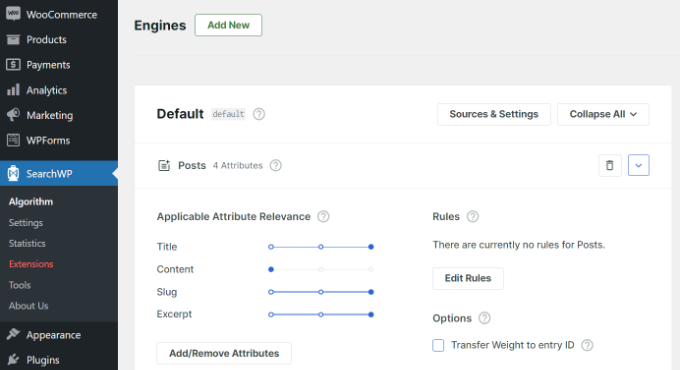680x370 pixels.
Task: Delete the Posts source with trash icon
Action: 610,165
